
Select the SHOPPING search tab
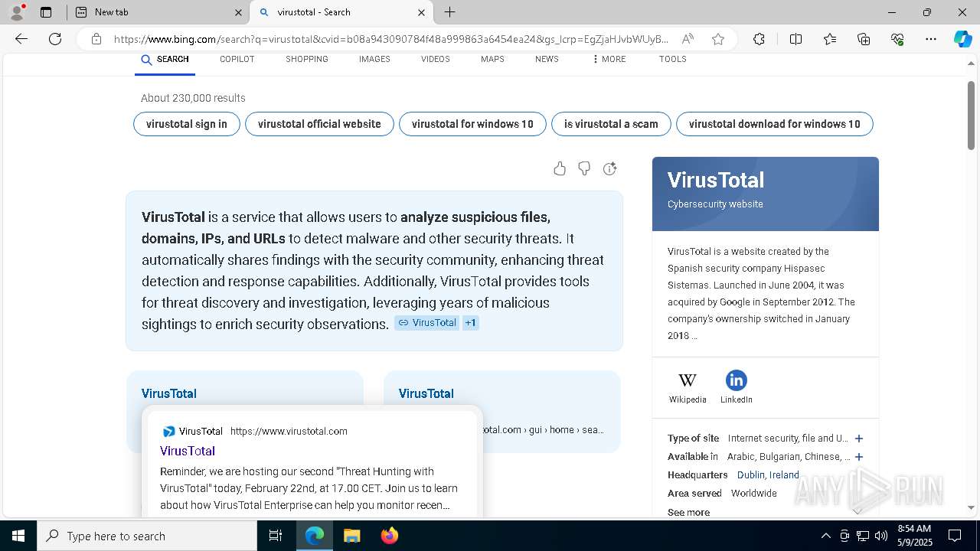[307, 59]
